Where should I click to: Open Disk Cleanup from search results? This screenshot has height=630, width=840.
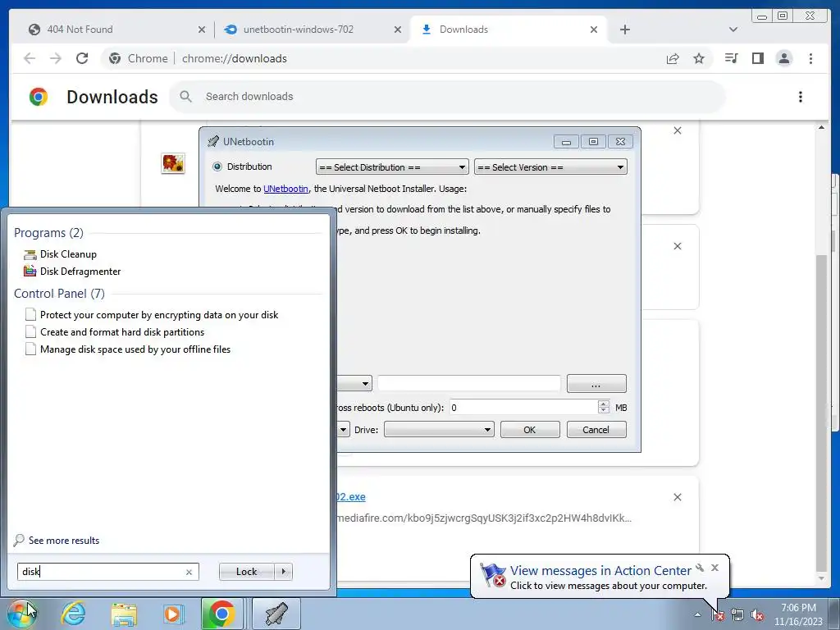(x=68, y=254)
